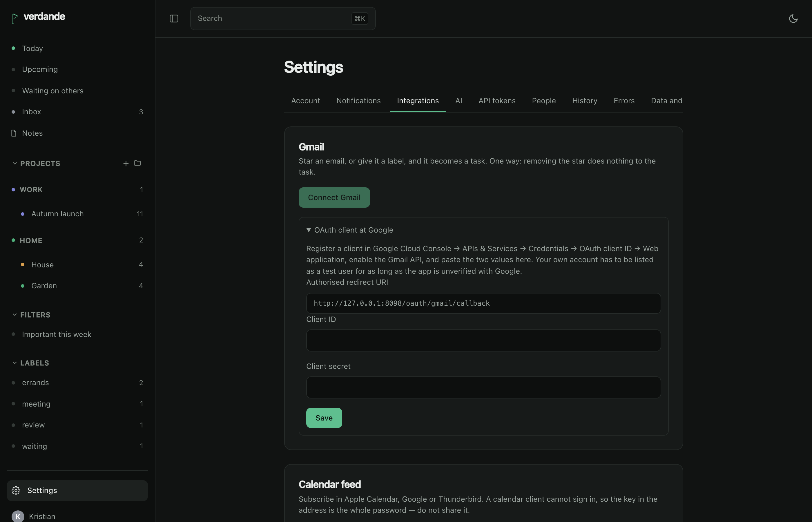
Task: Click the Settings gear icon
Action: (16, 490)
